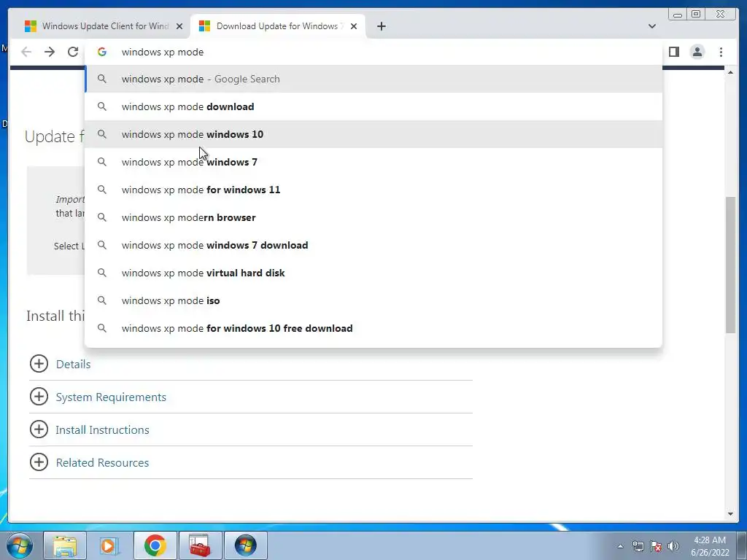Open the network tray icon
The height and width of the screenshot is (560, 747).
coord(638,546)
